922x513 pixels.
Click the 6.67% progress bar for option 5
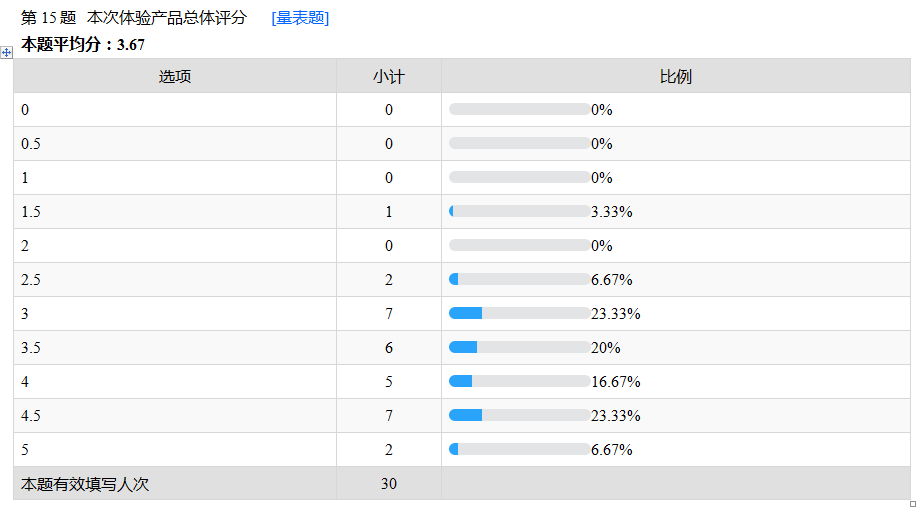(519, 450)
